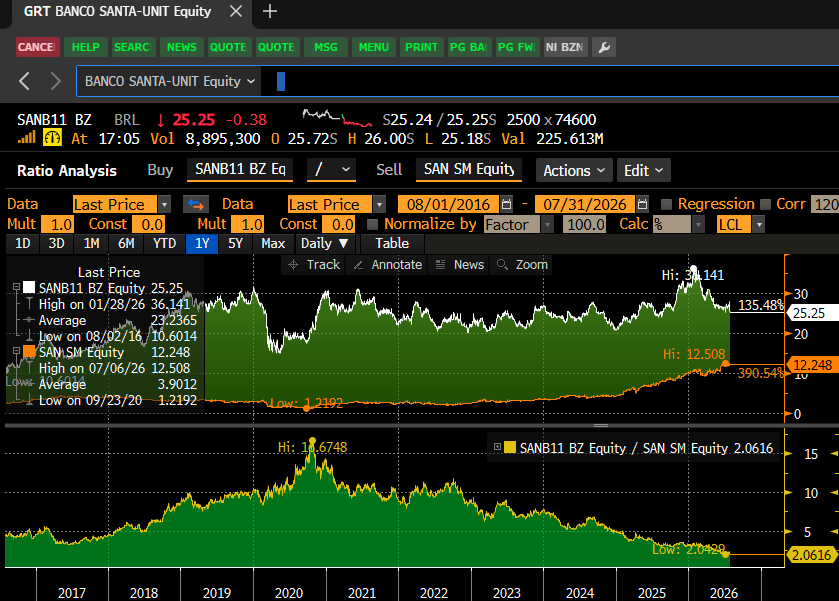Click the CANCEL button
Viewport: 839px width, 601px height.
click(37, 47)
